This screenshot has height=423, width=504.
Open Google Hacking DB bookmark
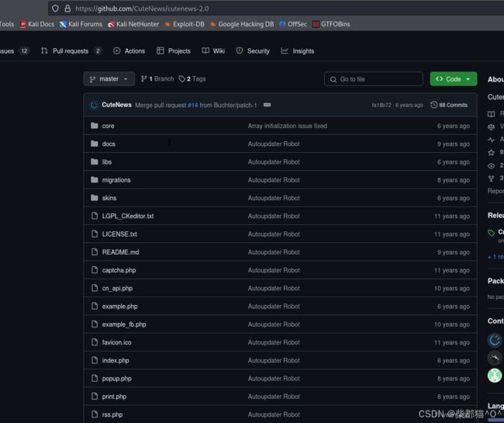[x=242, y=24]
